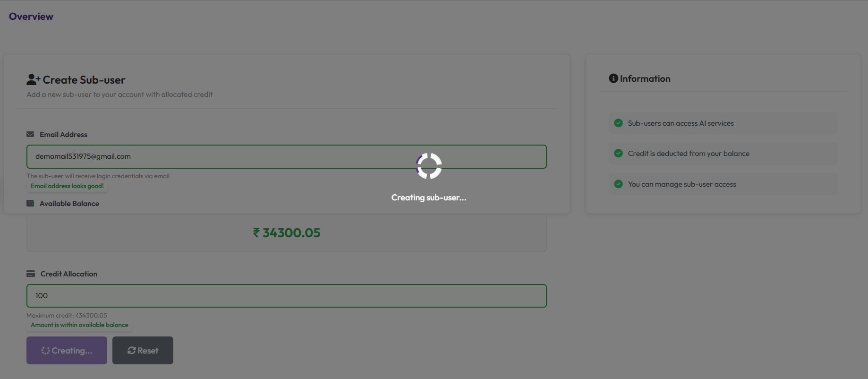Viewport: 868px width, 379px height.
Task: Click the Maximum credit hint text
Action: [x=67, y=316]
